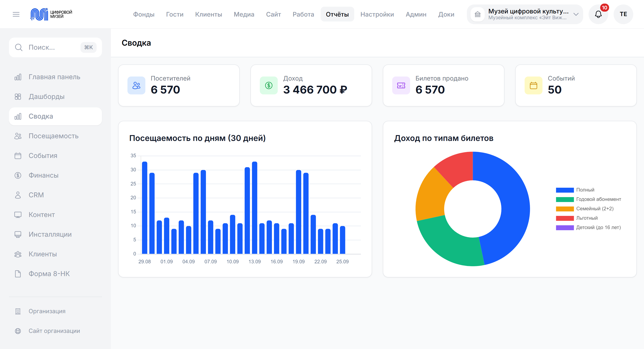Open Контент in the sidebar
Viewport: 644px width, 349px height.
(x=55, y=215)
